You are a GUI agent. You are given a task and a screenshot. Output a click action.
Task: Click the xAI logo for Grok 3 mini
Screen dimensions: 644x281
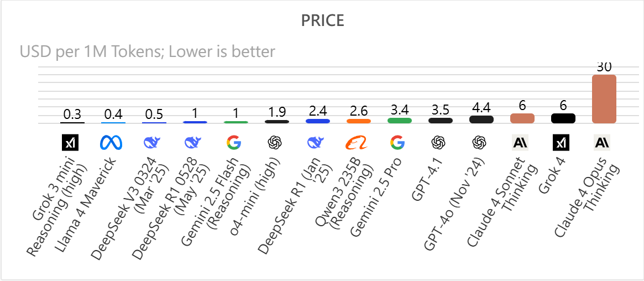point(70,143)
